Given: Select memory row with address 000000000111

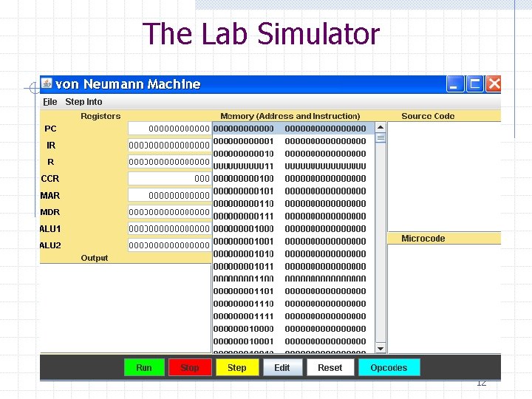Looking at the screenshot, I should point(294,216).
